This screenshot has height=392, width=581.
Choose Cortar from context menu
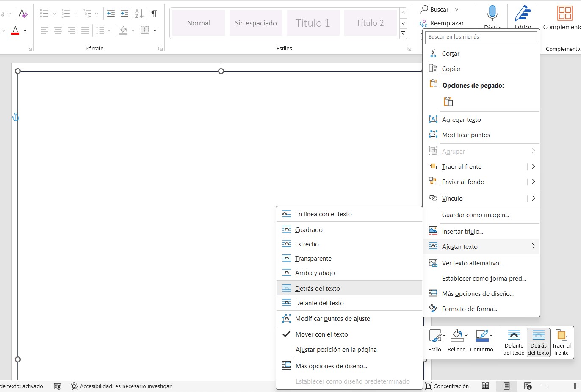[x=481, y=54]
